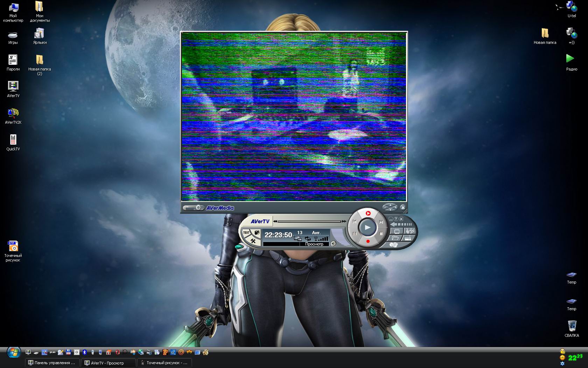Open help with the question mark icon
This screenshot has width=588, height=368.
click(x=396, y=219)
